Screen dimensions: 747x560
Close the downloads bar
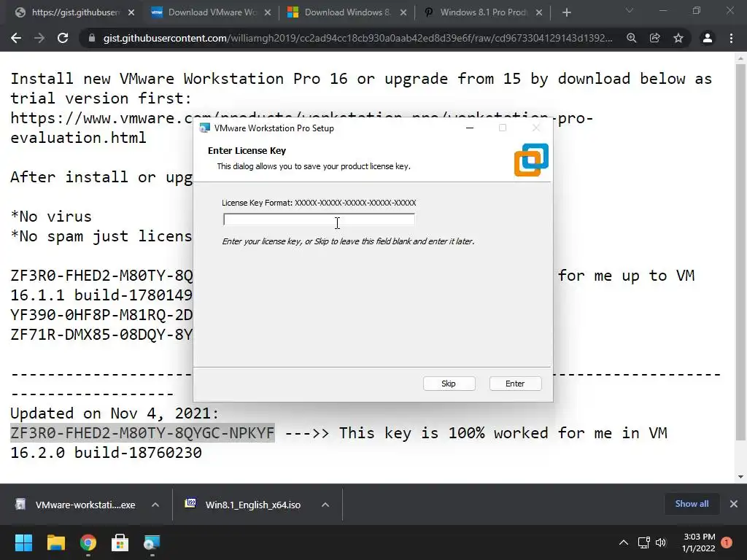coord(734,504)
